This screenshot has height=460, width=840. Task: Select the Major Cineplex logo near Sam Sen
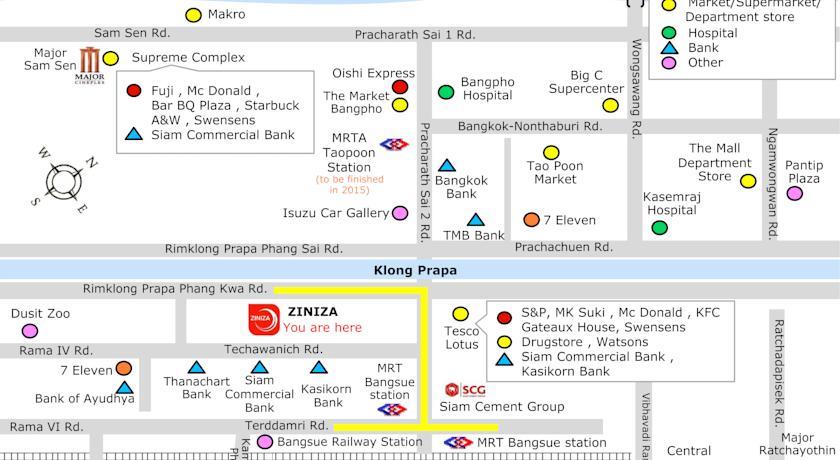90,65
